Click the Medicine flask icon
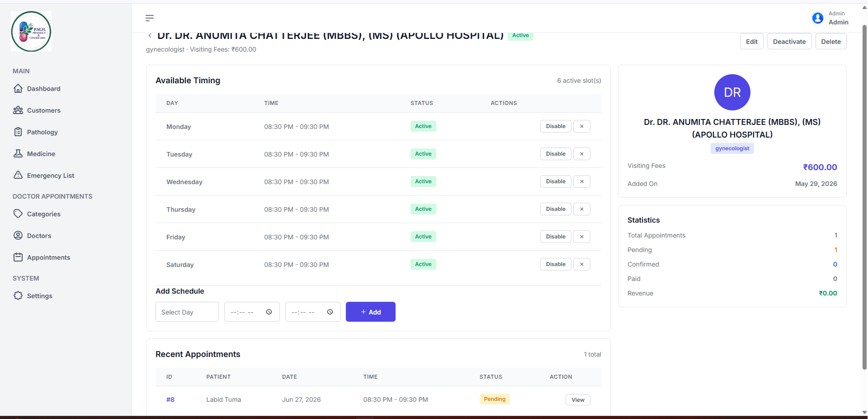 point(18,153)
